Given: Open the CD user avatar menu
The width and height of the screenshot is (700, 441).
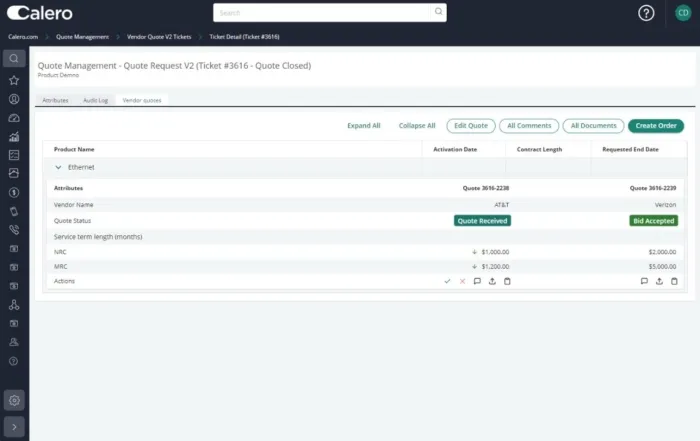Looking at the screenshot, I should pos(683,13).
